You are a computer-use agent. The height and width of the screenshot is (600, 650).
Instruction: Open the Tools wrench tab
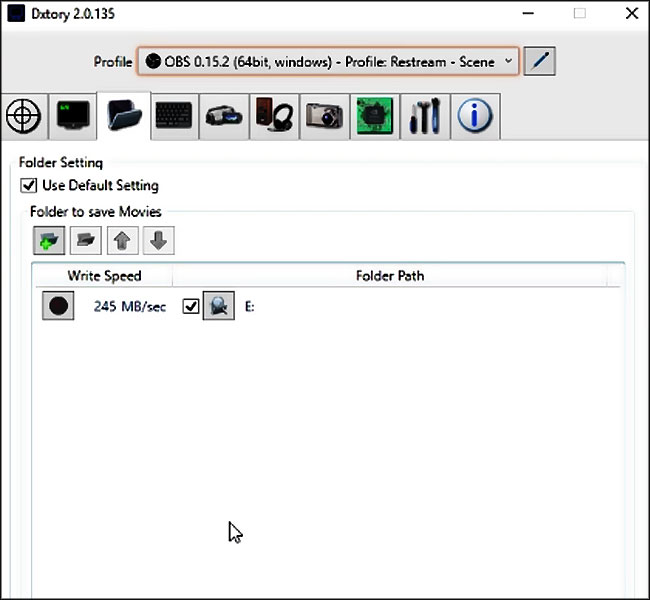click(x=425, y=116)
